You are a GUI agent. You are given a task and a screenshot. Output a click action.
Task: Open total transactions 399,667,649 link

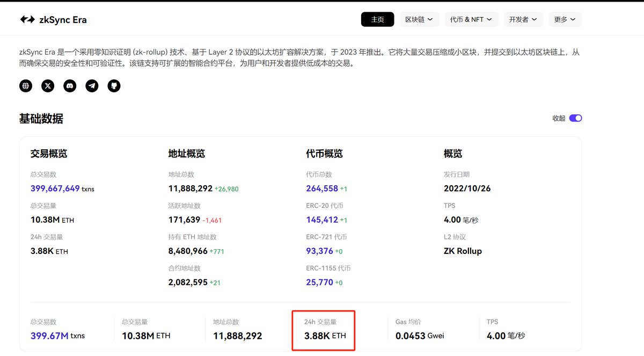point(55,188)
